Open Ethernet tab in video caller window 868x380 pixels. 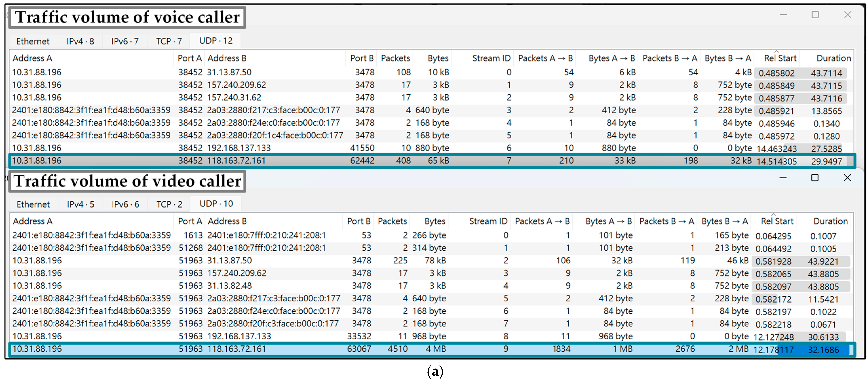tap(33, 204)
